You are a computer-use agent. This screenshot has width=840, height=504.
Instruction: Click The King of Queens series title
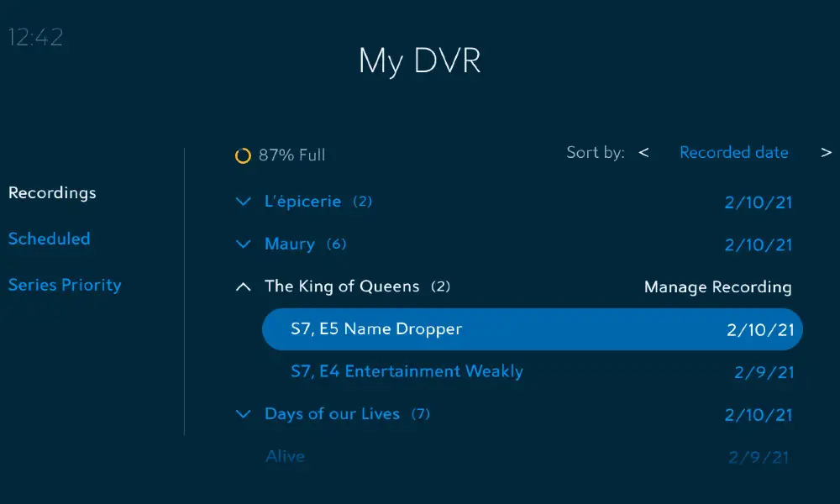[342, 286]
